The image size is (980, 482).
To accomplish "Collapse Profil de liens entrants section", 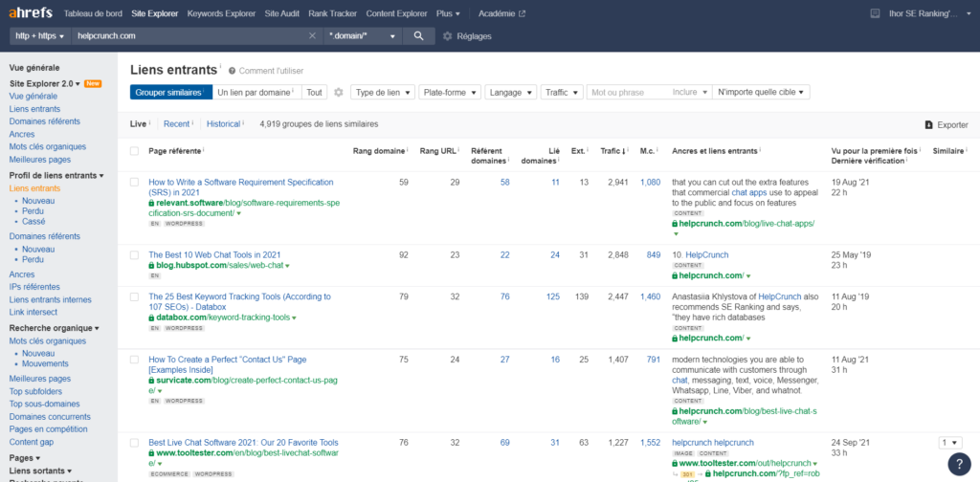I will coord(56,175).
